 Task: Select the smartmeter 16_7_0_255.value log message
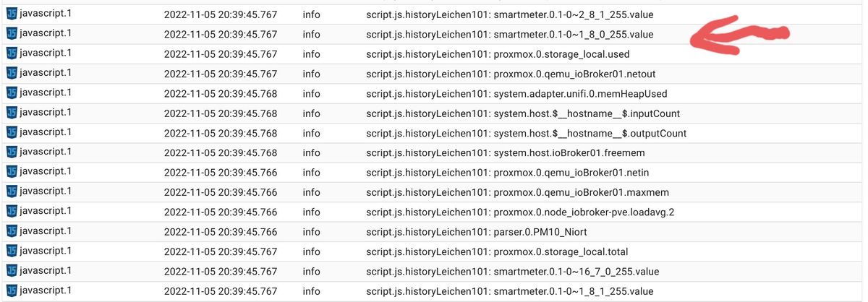(x=512, y=272)
